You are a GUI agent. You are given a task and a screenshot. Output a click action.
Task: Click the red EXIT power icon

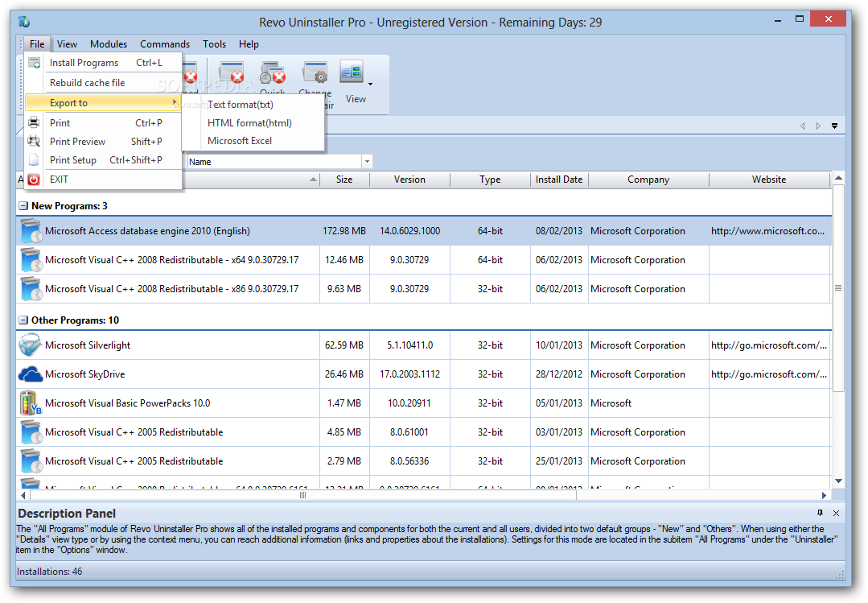(34, 179)
